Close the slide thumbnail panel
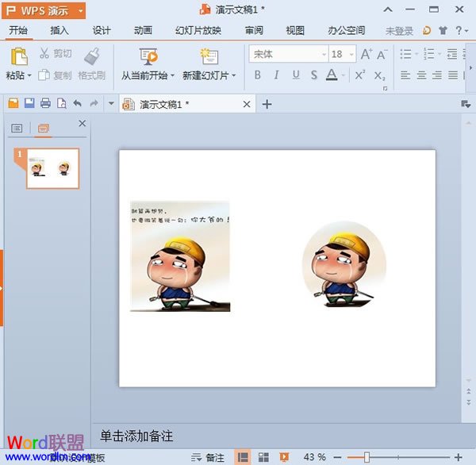Screen dimensions: 476x465 83,123
